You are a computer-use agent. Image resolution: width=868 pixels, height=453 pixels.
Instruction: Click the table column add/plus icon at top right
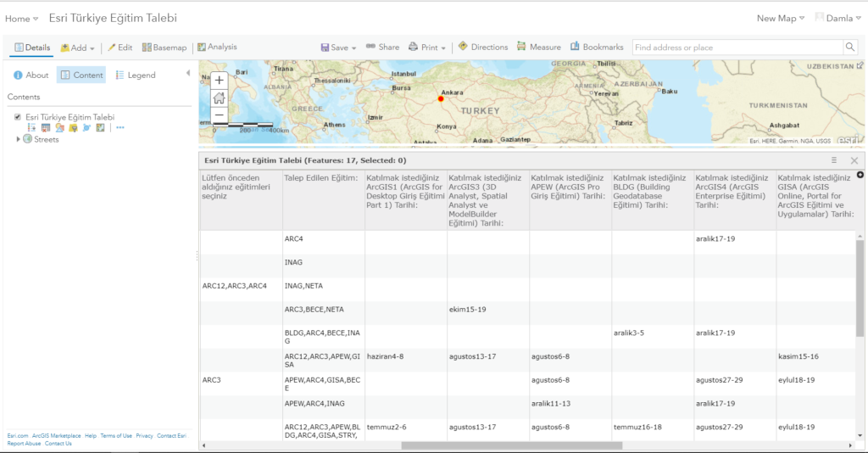[x=860, y=175]
